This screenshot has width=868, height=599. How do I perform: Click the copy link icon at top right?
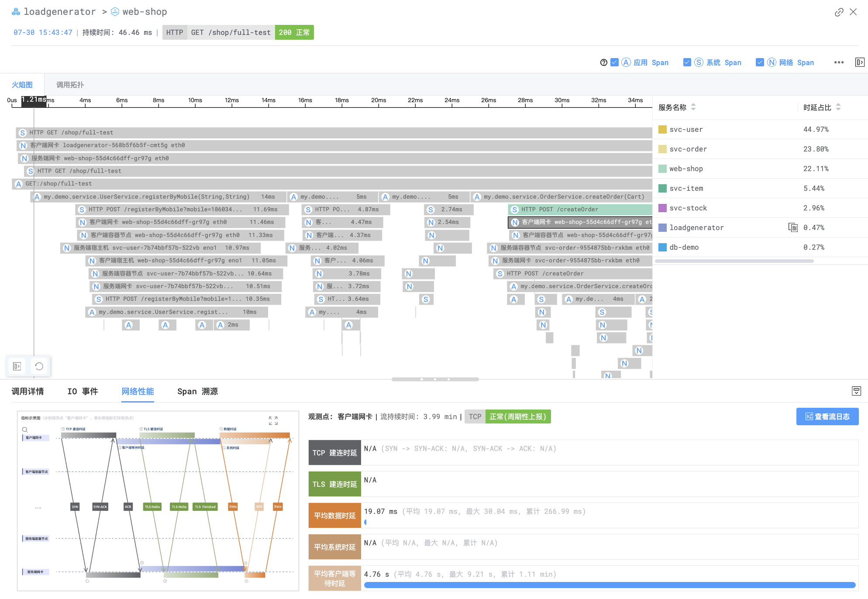click(x=839, y=12)
